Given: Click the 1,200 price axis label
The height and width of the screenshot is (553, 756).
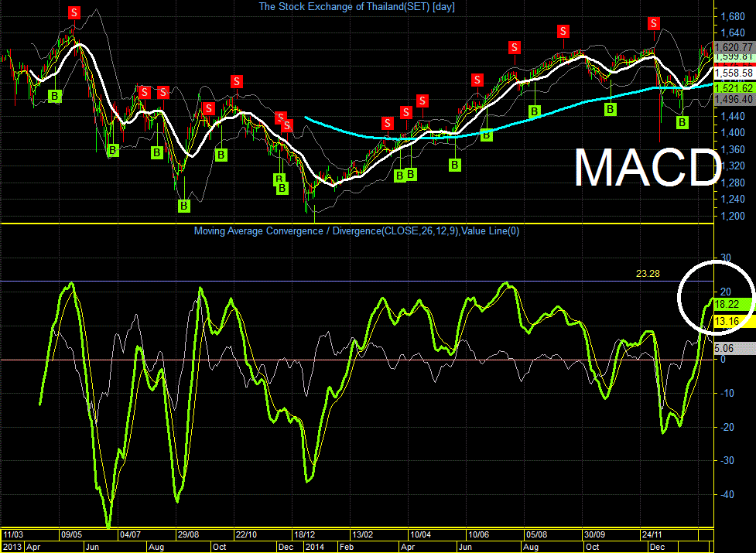Looking at the screenshot, I should 733,216.
